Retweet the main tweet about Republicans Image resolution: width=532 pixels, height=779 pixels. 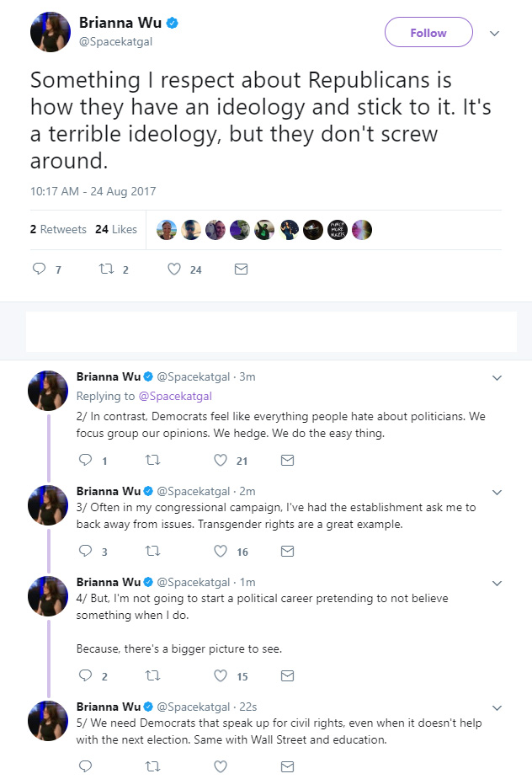point(106,269)
